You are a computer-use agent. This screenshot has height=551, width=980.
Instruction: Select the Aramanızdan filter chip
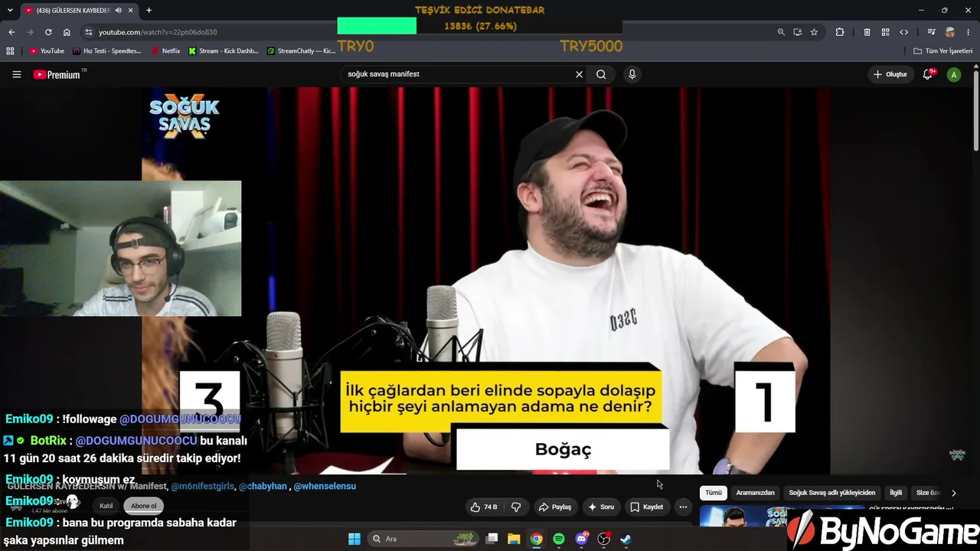pos(756,493)
